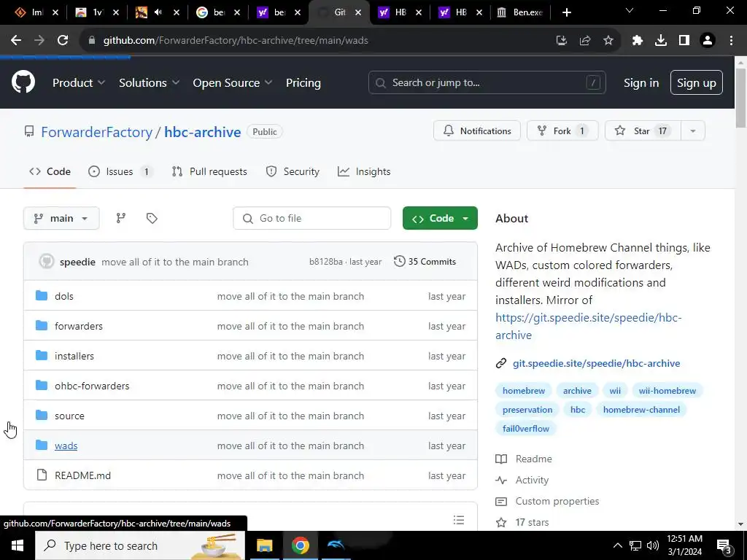Open the green Code dropdown
Viewport: 747px width, 560px height.
[440, 218]
